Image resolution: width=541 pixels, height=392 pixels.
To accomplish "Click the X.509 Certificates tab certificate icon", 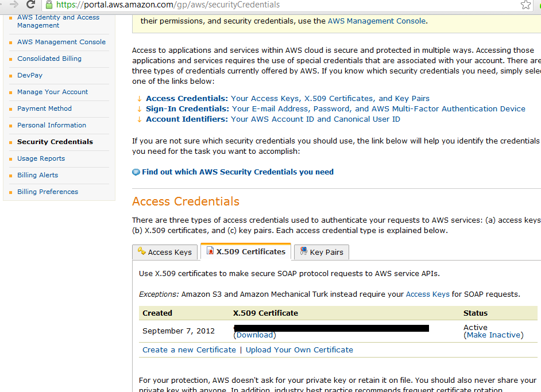I will tap(210, 251).
